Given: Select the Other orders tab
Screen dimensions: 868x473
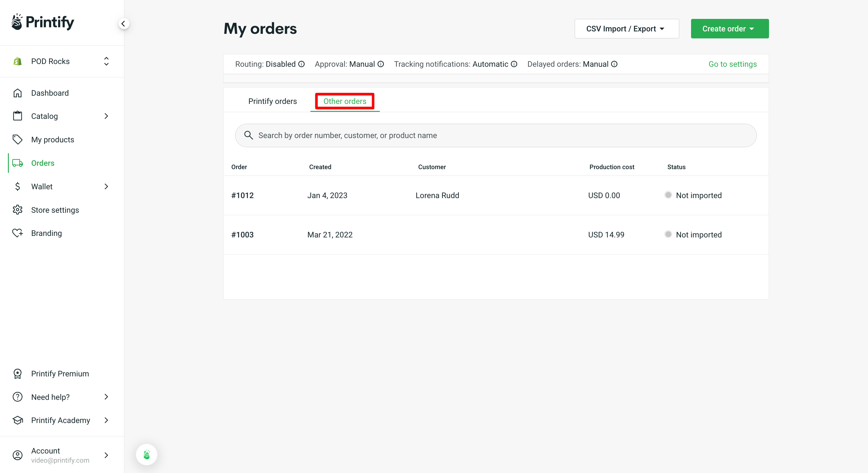Looking at the screenshot, I should (x=344, y=101).
